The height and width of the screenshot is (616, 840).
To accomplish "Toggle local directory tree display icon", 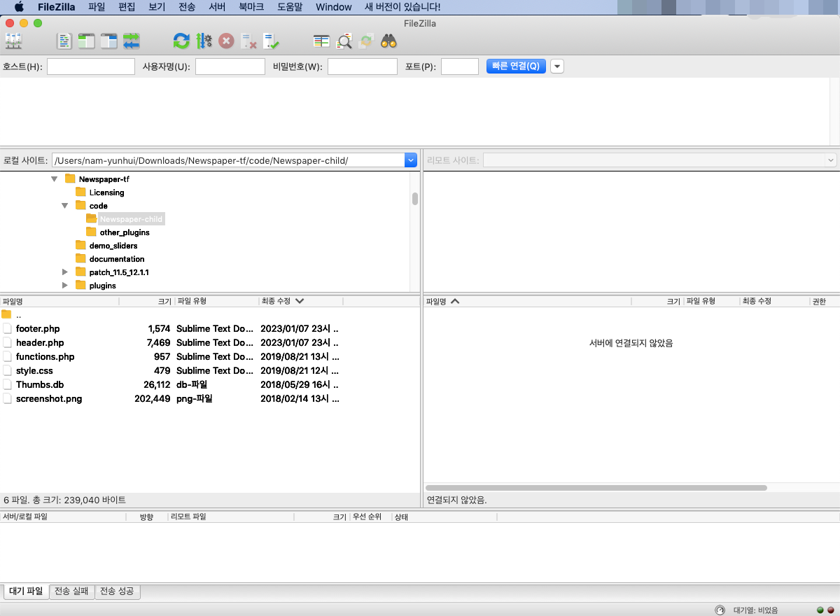I will point(87,41).
